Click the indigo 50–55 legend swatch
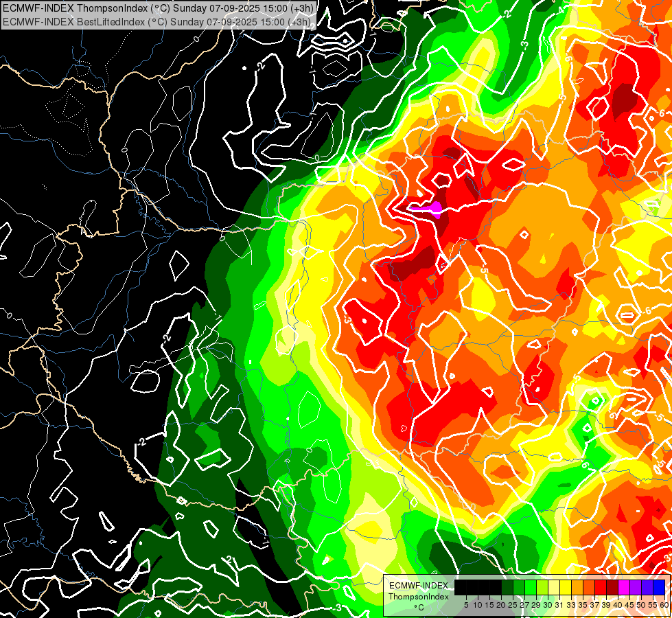 tap(647, 587)
